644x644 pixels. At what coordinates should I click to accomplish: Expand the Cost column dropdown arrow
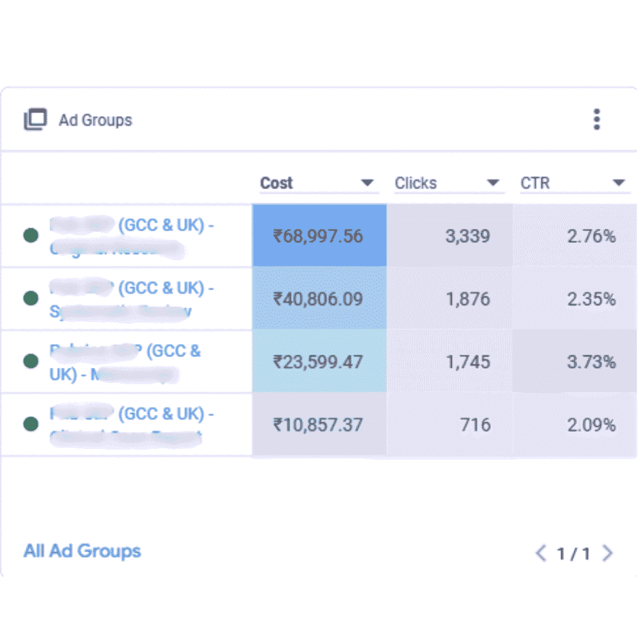367,183
